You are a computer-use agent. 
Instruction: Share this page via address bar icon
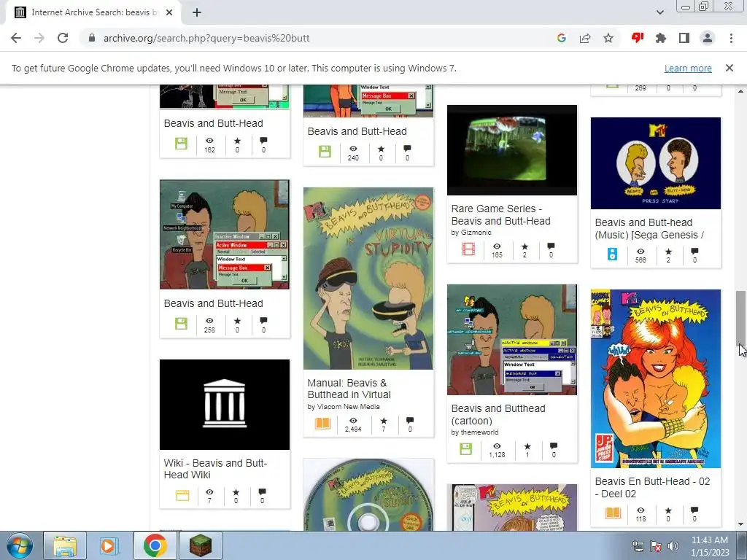(x=585, y=38)
